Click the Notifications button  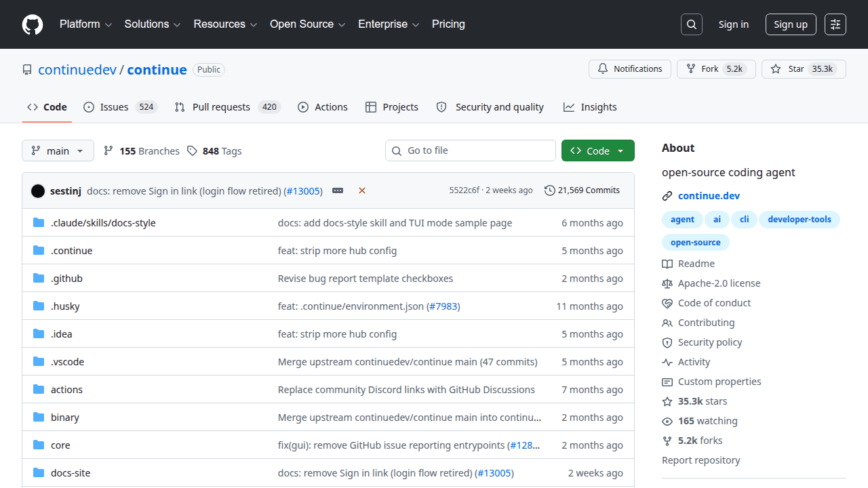tap(630, 69)
